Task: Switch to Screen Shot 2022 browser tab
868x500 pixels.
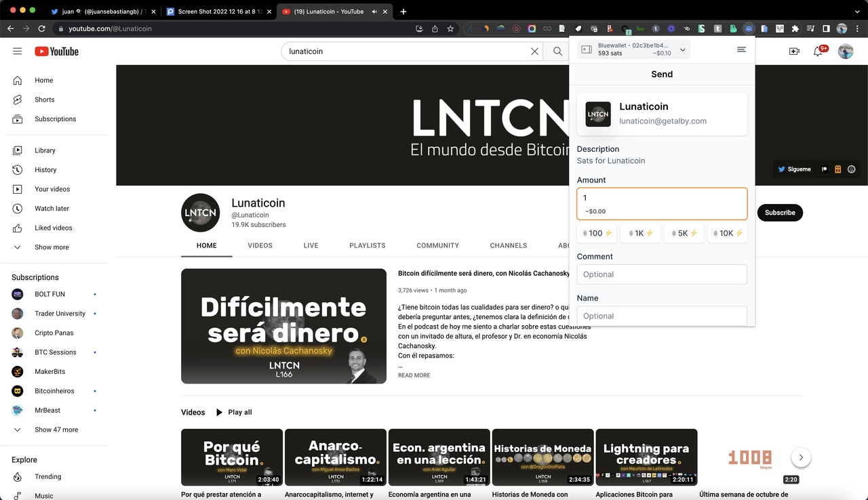Action: click(x=218, y=12)
